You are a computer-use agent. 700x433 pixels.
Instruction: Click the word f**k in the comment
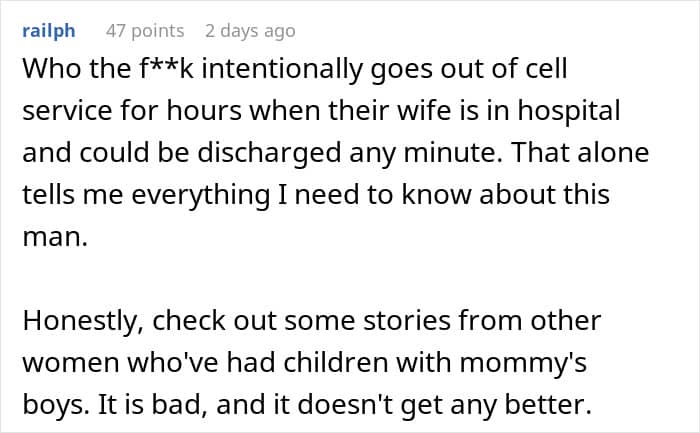pos(167,69)
